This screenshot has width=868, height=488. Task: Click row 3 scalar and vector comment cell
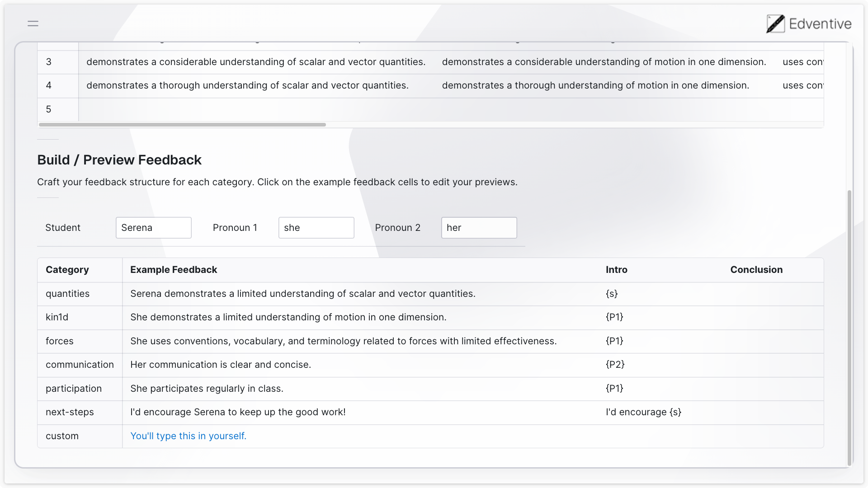click(256, 62)
